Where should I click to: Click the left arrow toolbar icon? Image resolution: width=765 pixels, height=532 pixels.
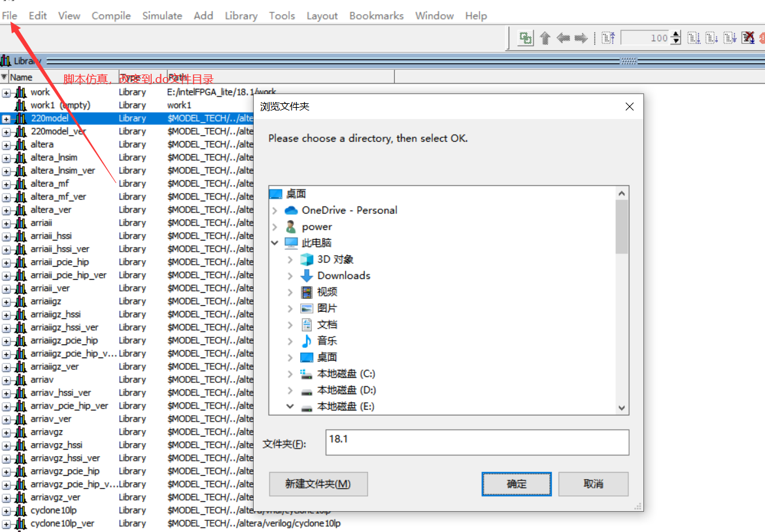tap(563, 38)
